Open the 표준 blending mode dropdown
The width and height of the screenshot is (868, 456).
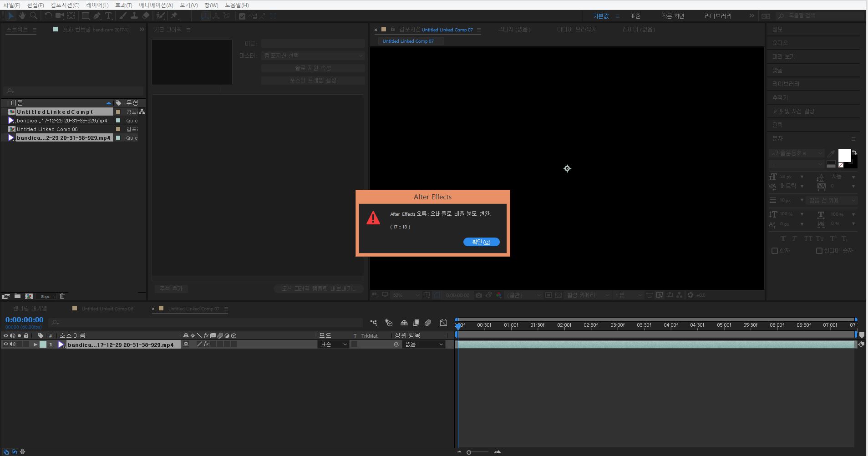[x=334, y=345]
